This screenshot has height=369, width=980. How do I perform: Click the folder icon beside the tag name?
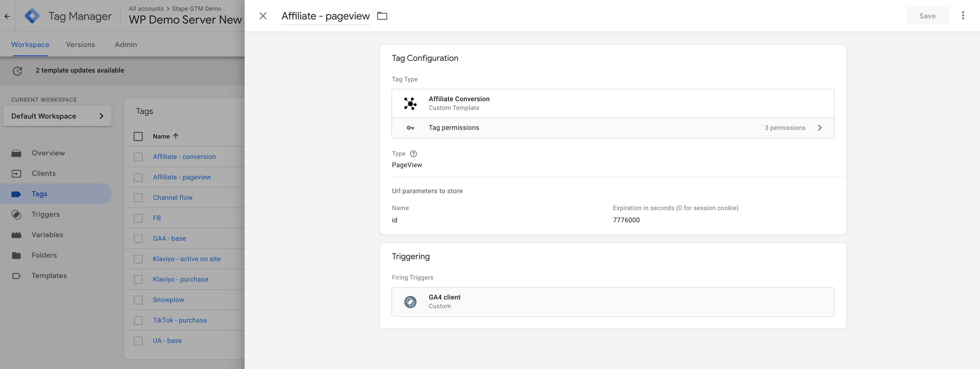(382, 16)
